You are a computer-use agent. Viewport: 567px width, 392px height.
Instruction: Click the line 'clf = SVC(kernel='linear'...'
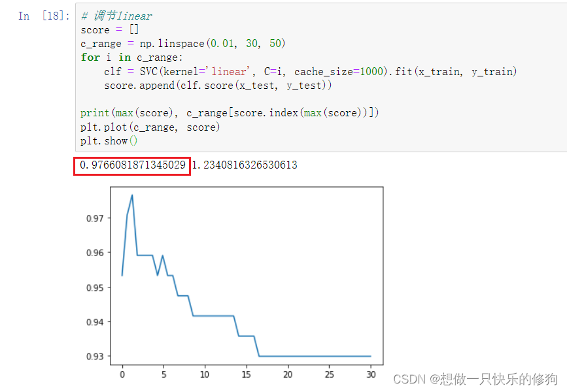[310, 71]
